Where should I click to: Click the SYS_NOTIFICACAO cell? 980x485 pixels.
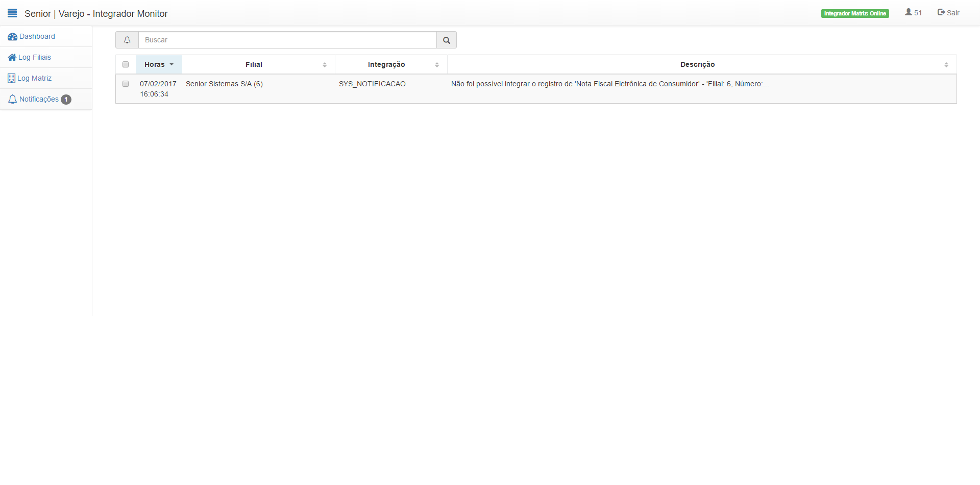[391, 89]
